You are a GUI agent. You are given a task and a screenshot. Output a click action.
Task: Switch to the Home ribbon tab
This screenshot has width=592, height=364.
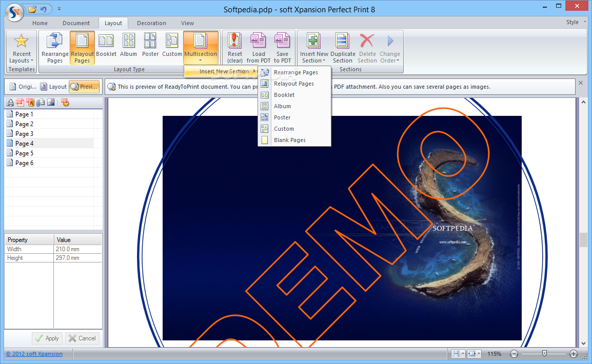click(40, 23)
